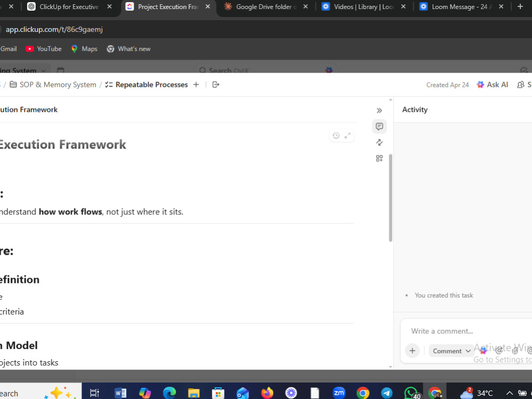Open the Gmail bookmark
532x399 pixels.
click(9, 49)
